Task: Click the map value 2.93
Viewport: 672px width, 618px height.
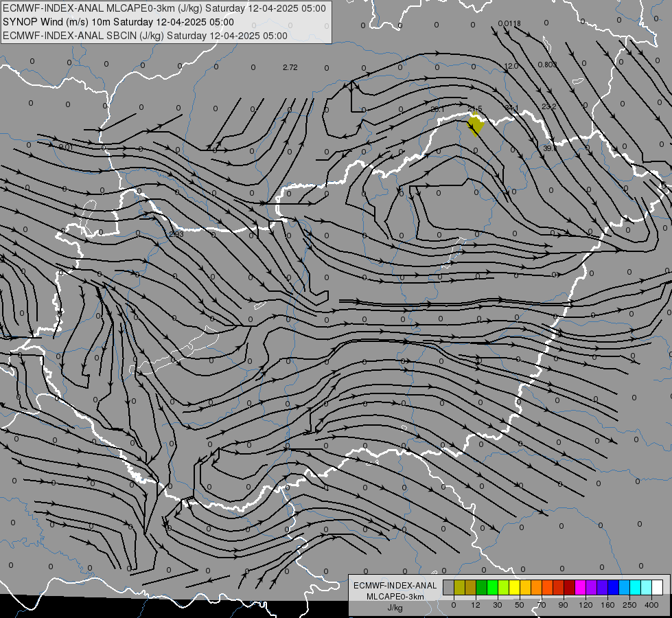Action: 176,234
